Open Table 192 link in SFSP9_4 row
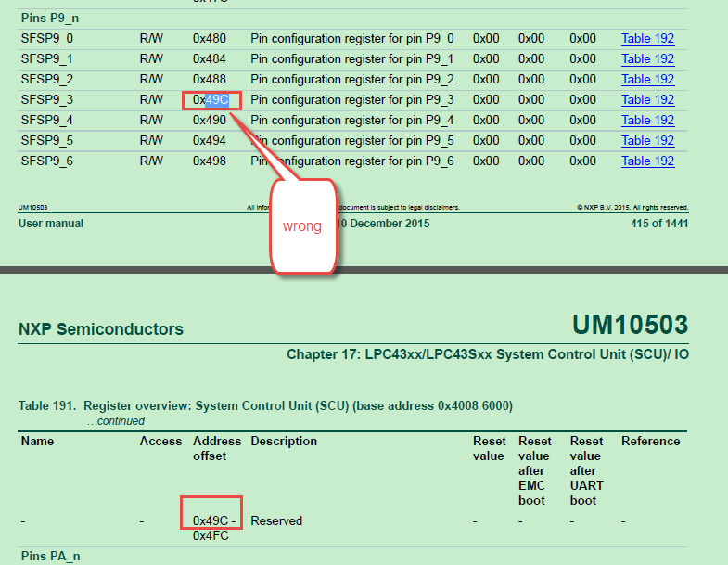 (647, 121)
